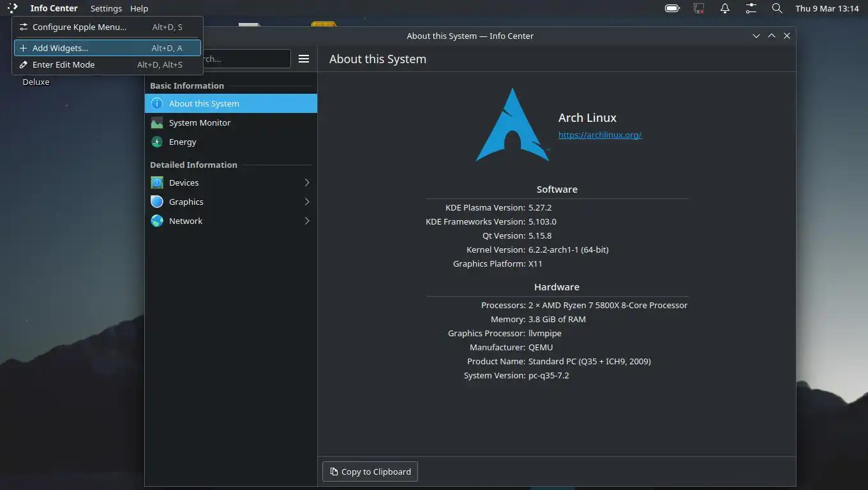The width and height of the screenshot is (868, 490).
Task: Open the Help menu in the top bar
Action: pyautogui.click(x=139, y=8)
